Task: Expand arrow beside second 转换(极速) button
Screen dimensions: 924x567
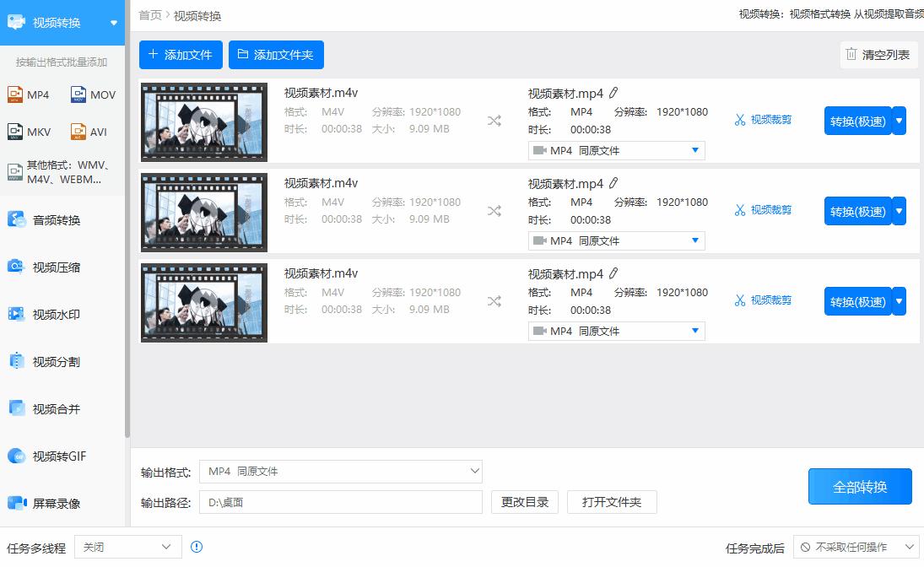Action: pyautogui.click(x=899, y=211)
